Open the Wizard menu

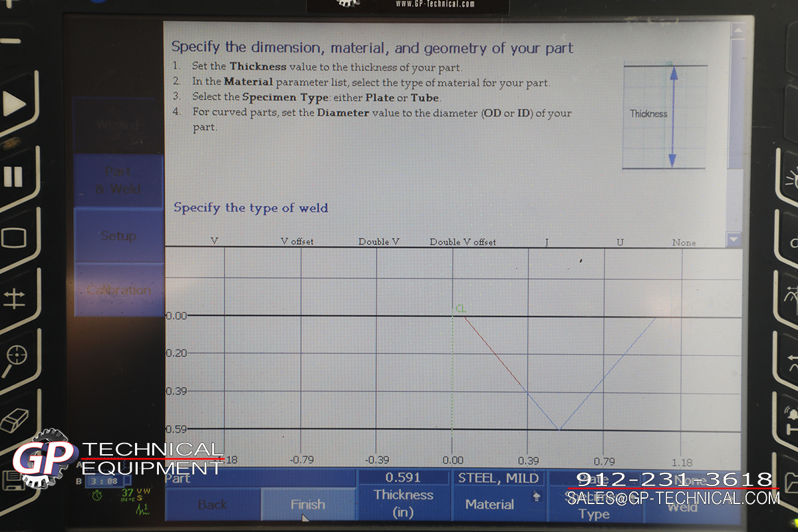click(118, 125)
